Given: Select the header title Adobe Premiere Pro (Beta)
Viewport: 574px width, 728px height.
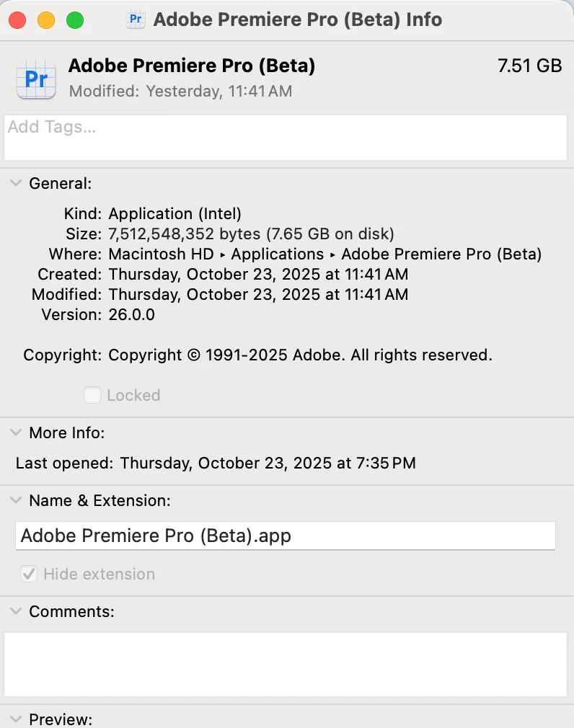Looking at the screenshot, I should point(192,66).
